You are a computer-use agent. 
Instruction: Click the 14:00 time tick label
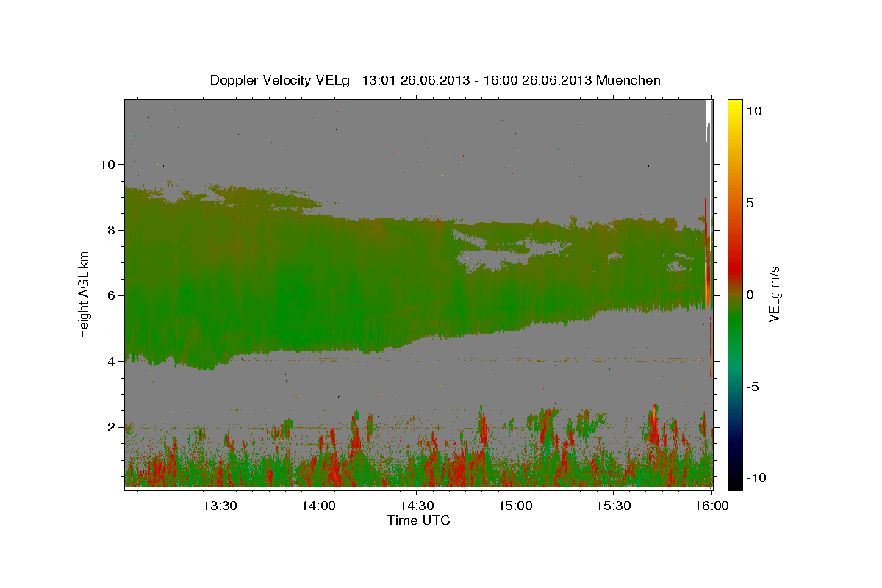(x=318, y=506)
